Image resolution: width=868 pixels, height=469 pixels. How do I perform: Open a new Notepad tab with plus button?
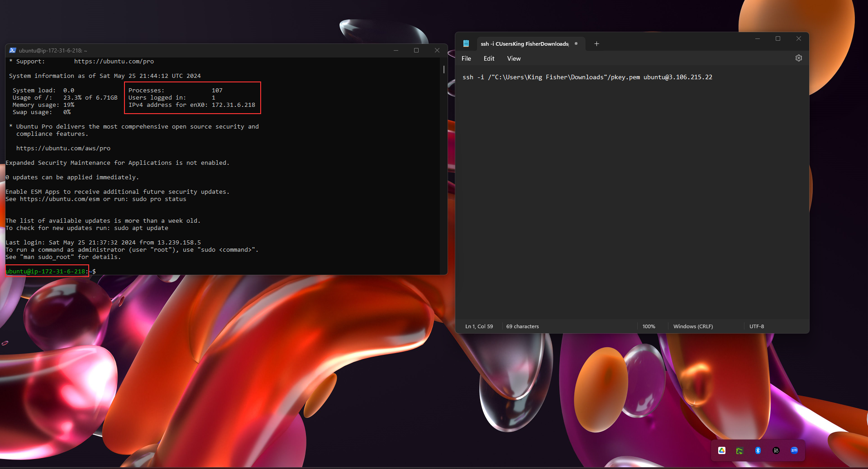click(x=596, y=43)
